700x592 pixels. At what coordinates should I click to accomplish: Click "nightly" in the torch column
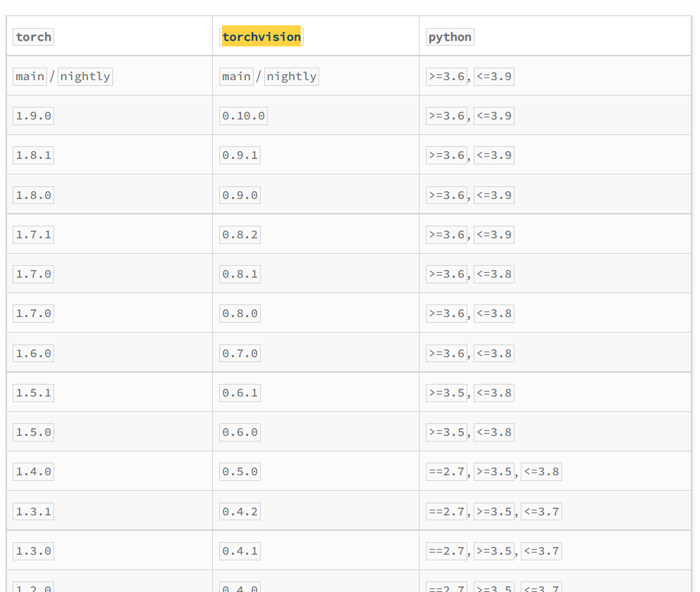pyautogui.click(x=85, y=77)
